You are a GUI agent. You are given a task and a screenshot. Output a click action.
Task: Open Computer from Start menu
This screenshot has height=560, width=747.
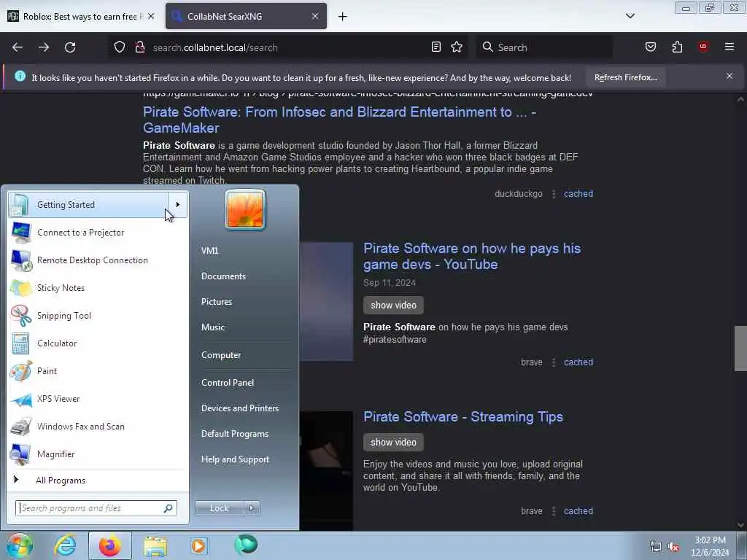(221, 355)
